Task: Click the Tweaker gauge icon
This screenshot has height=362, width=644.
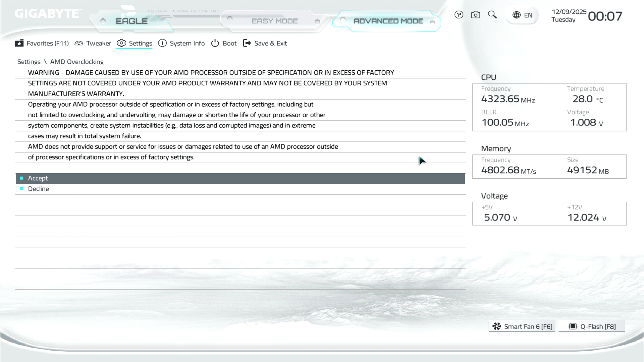Action: click(79, 43)
